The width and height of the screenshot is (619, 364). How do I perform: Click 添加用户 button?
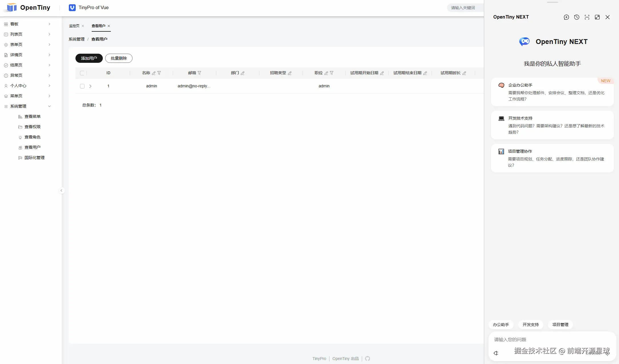click(x=89, y=58)
